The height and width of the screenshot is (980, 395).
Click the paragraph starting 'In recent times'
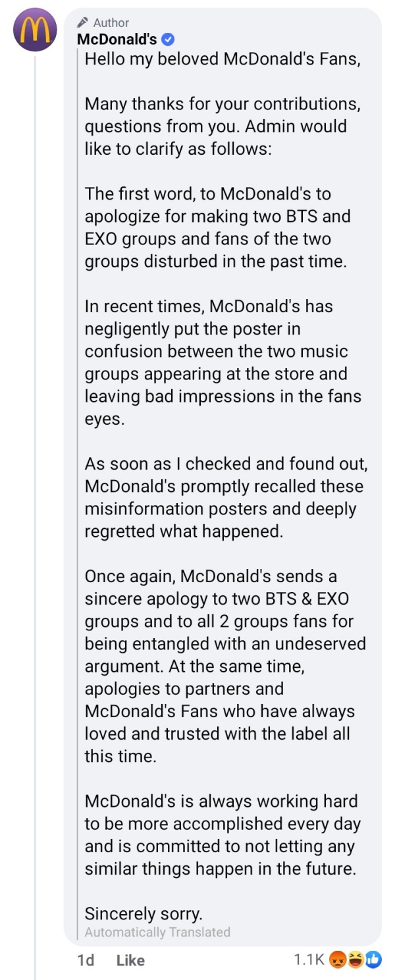(223, 362)
